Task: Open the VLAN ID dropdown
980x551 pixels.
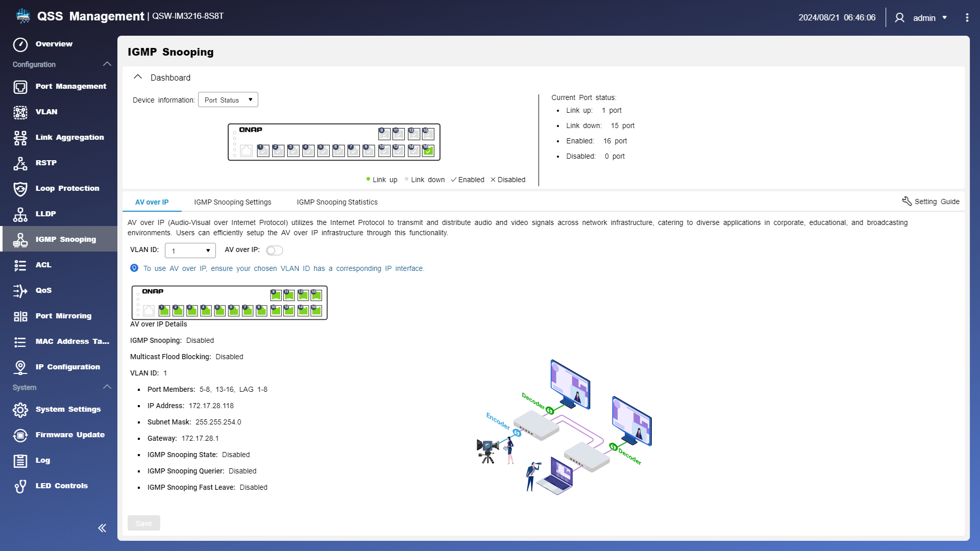Action: 190,251
